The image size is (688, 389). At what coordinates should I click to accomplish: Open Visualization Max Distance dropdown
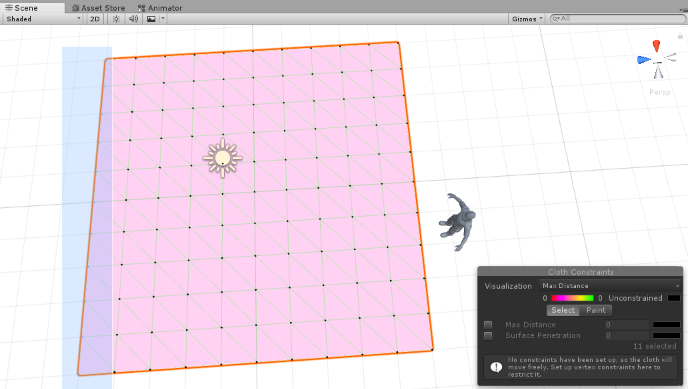[x=610, y=286]
